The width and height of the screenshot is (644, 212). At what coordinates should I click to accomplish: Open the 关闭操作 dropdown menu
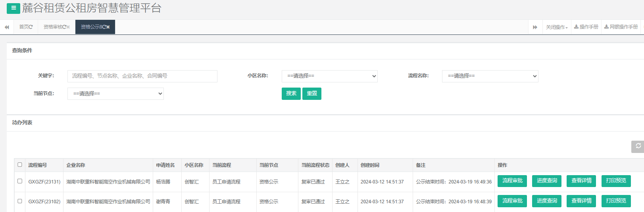pos(557,27)
